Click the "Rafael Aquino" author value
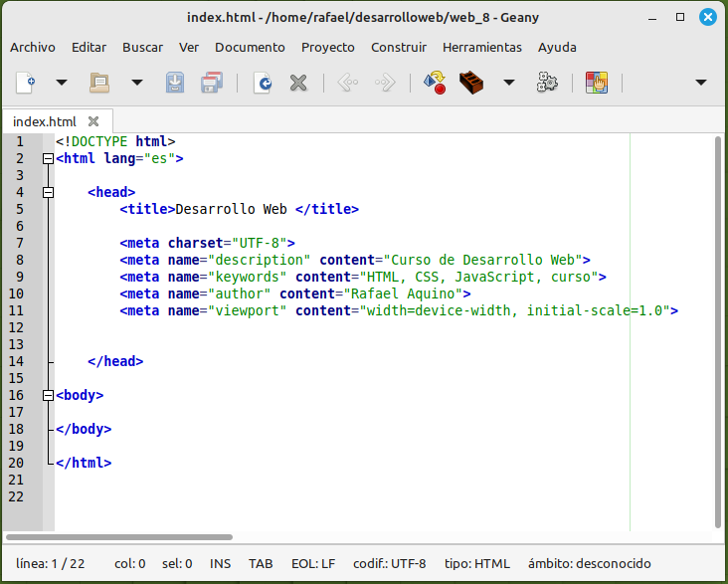The height and width of the screenshot is (584, 728). 403,294
